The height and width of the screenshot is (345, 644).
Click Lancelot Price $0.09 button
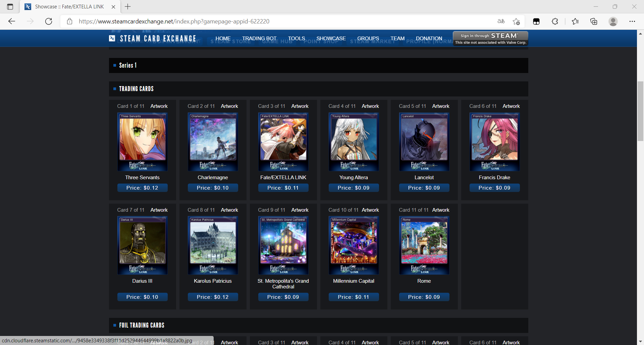424,188
